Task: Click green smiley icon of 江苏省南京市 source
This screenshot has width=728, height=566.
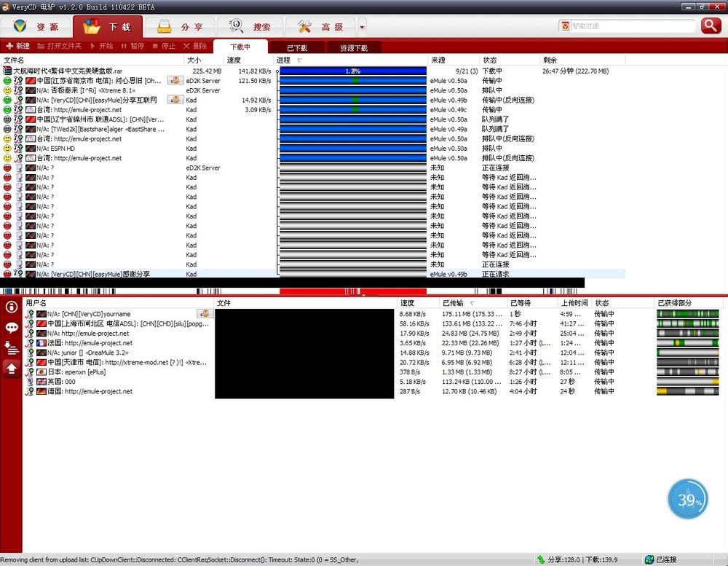Action: click(x=7, y=80)
